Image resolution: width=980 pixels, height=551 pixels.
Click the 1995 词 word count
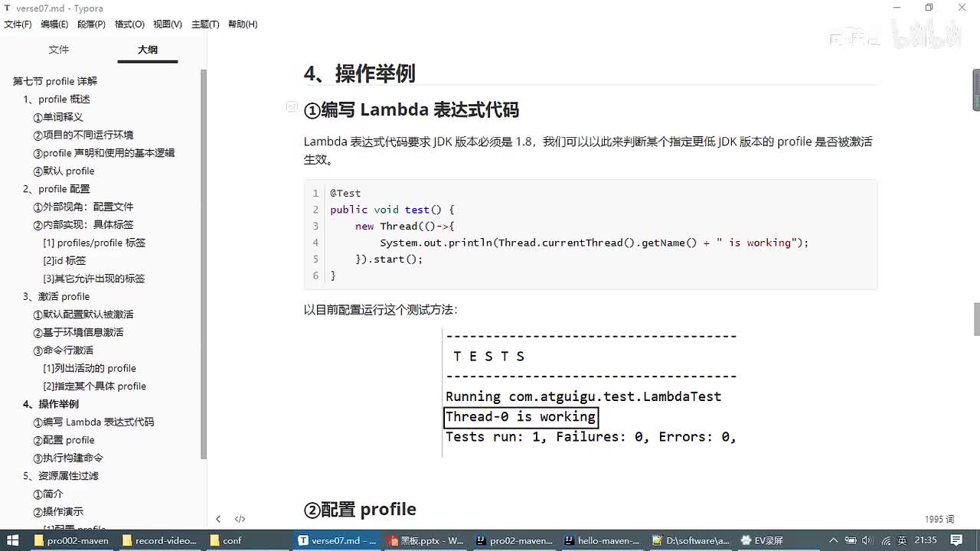939,519
